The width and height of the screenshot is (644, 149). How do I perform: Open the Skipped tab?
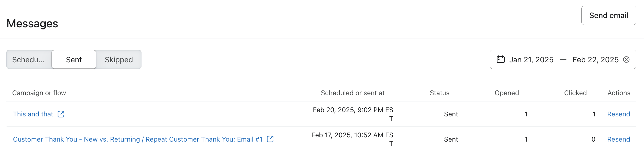[x=119, y=60]
